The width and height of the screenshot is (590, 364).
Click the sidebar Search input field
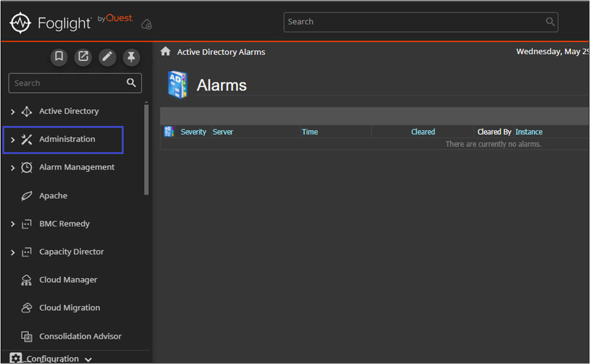point(66,83)
